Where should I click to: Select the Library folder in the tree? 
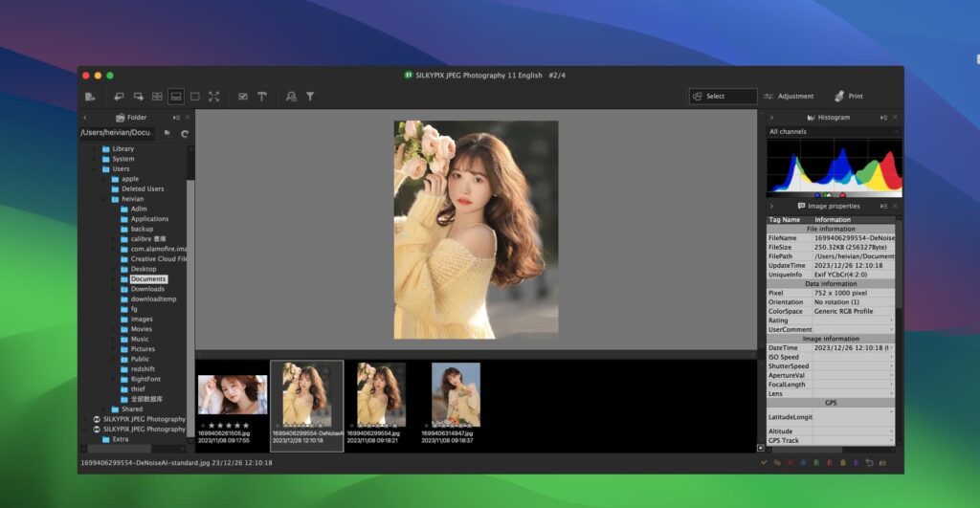pyautogui.click(x=122, y=148)
